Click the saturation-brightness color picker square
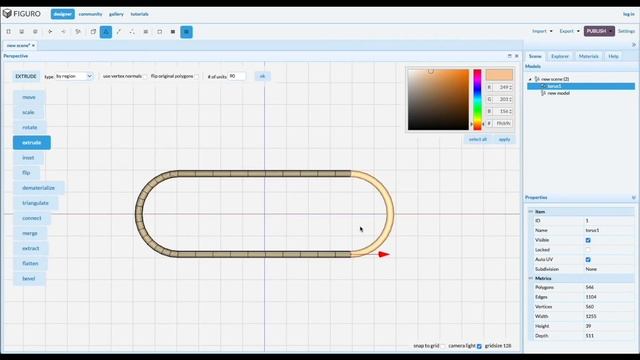Screen dimensions: 640x360 click(438, 100)
